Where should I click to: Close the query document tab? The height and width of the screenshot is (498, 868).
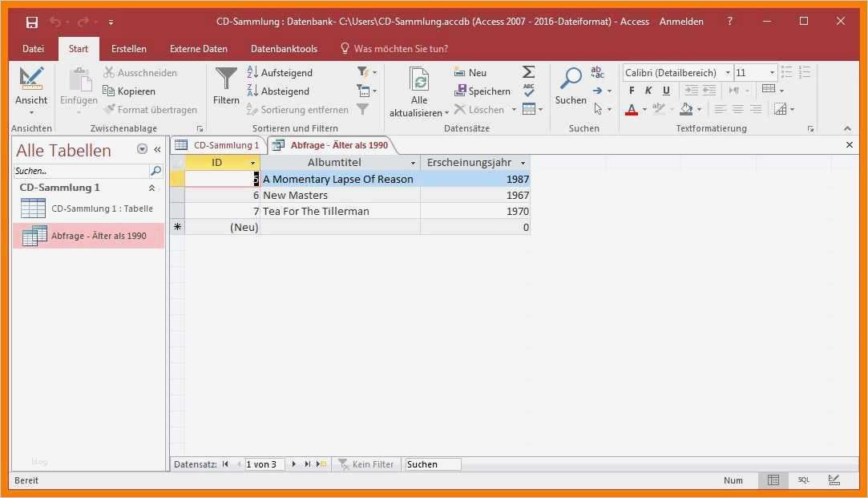[850, 145]
